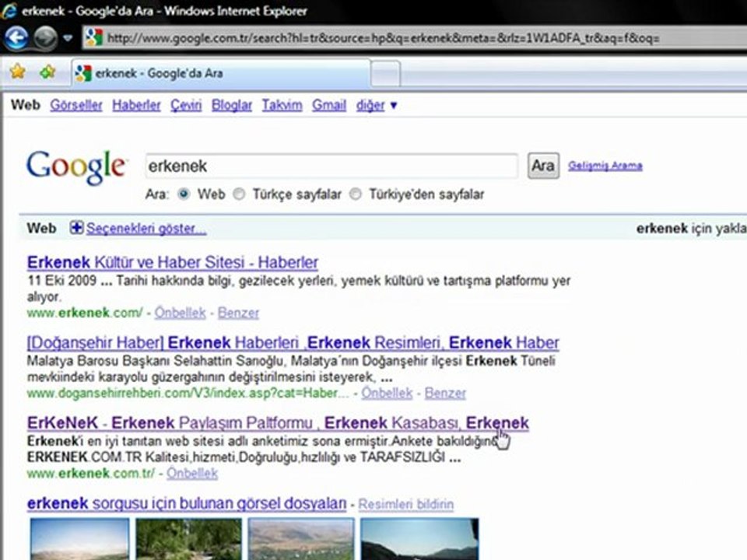Open the third image thumbnail of hillside landscape
Viewport: 747px width, 560px height.
[x=301, y=539]
